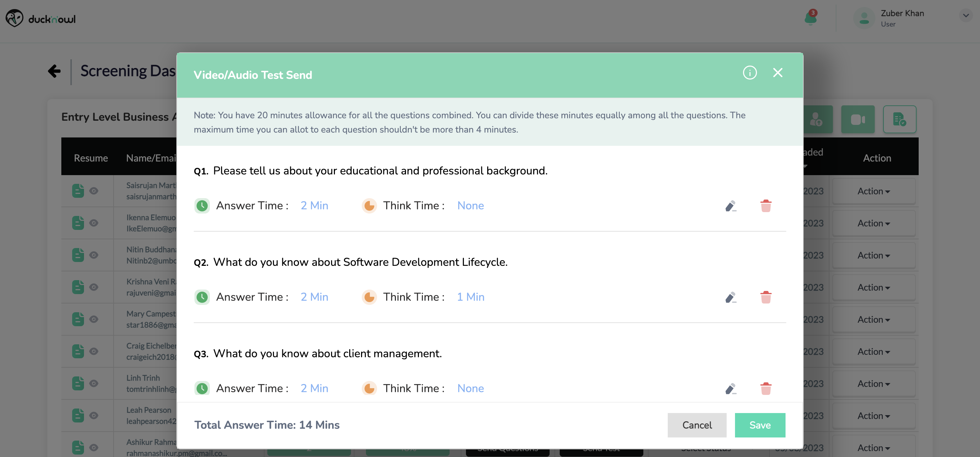Toggle resume preview eye for Ikenna Elemuo
The width and height of the screenshot is (980, 457).
pos(94,223)
